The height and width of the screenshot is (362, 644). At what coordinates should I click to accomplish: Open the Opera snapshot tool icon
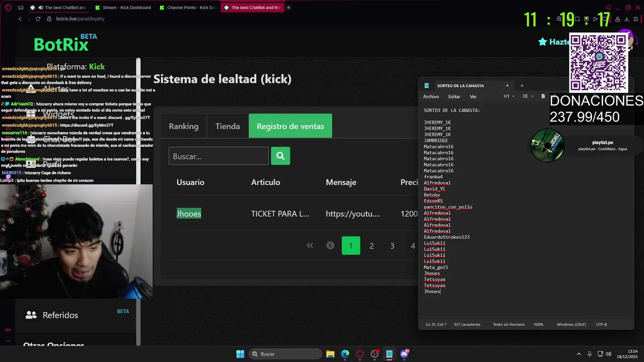click(x=577, y=19)
